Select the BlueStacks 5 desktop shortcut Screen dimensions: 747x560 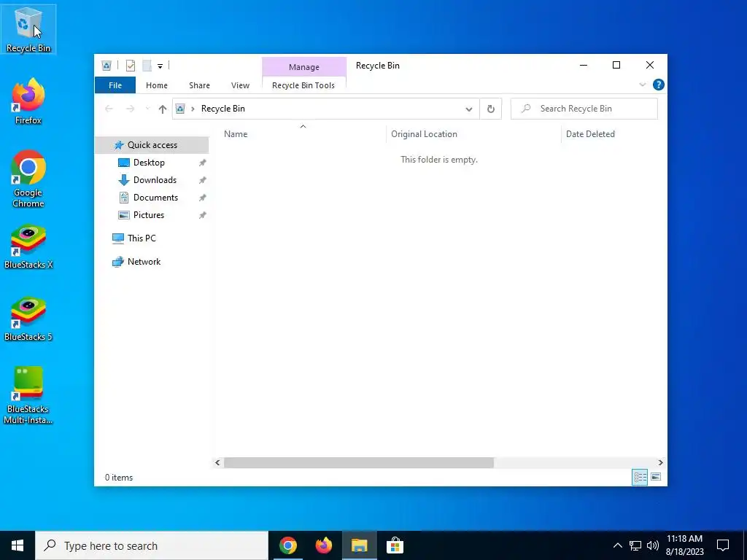click(x=28, y=319)
